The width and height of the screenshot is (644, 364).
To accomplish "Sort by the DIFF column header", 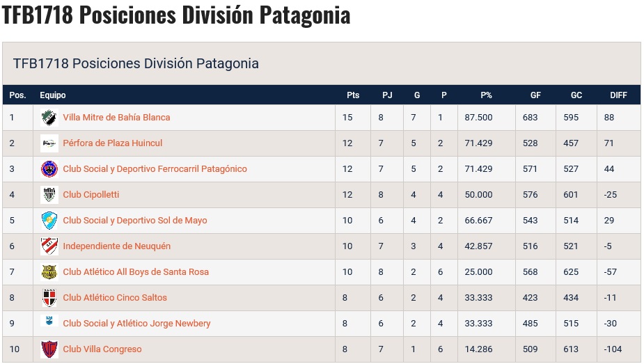I will [618, 95].
